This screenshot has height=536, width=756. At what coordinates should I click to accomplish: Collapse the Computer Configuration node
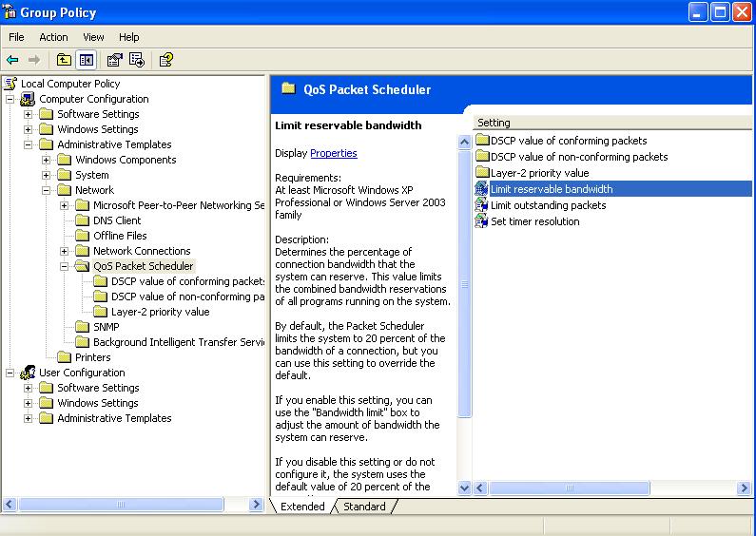click(10, 99)
